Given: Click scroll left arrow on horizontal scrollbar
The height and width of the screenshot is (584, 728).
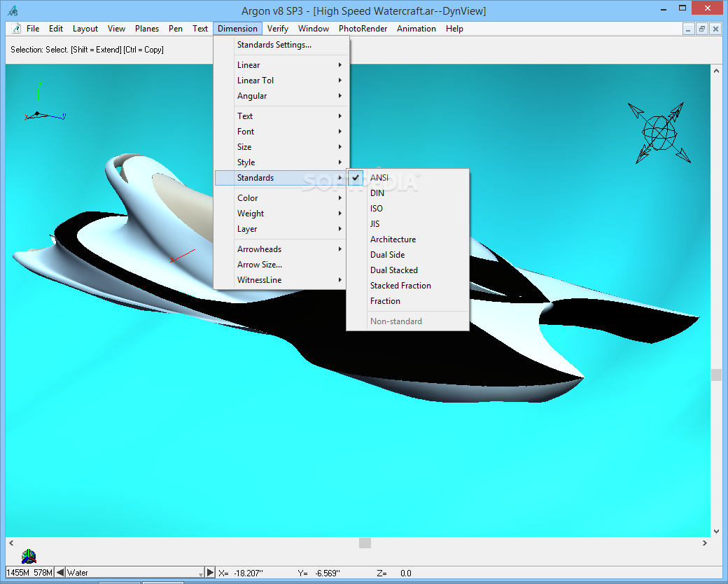Looking at the screenshot, I should click(x=11, y=543).
